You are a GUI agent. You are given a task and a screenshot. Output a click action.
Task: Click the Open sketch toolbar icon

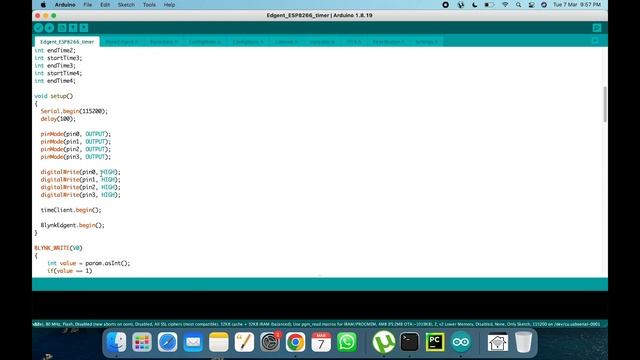click(x=73, y=28)
